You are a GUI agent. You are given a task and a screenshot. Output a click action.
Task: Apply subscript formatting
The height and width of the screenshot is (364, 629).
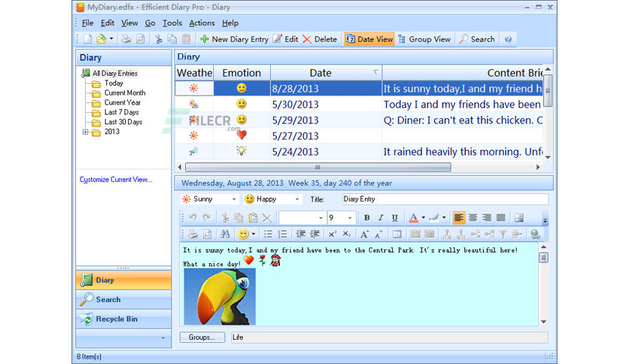(x=347, y=234)
